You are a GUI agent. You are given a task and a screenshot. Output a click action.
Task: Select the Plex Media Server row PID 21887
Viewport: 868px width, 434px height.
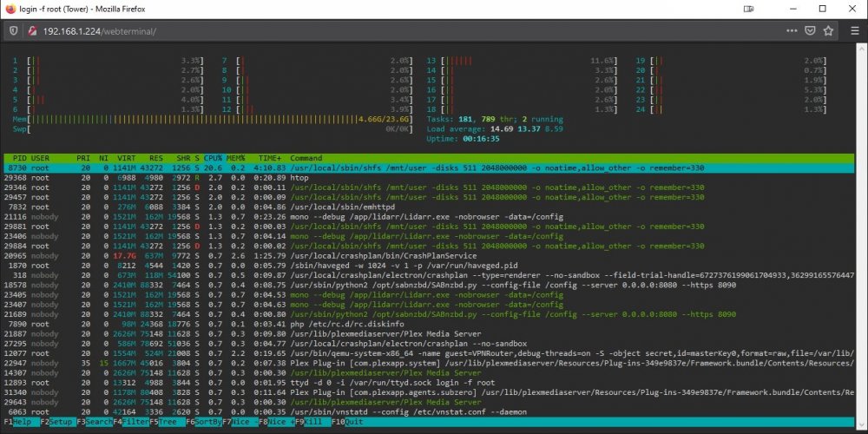click(x=429, y=334)
